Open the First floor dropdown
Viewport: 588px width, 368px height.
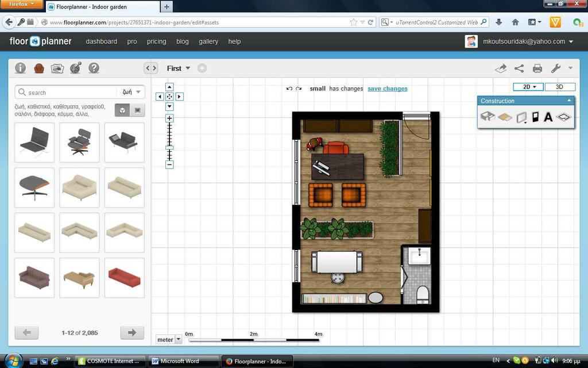[179, 68]
